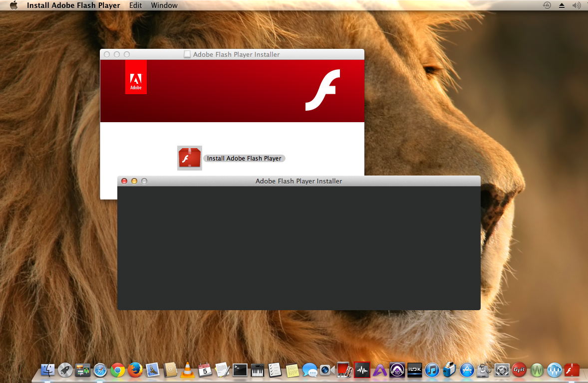Open Messages from the dock
The height and width of the screenshot is (383, 588).
310,370
